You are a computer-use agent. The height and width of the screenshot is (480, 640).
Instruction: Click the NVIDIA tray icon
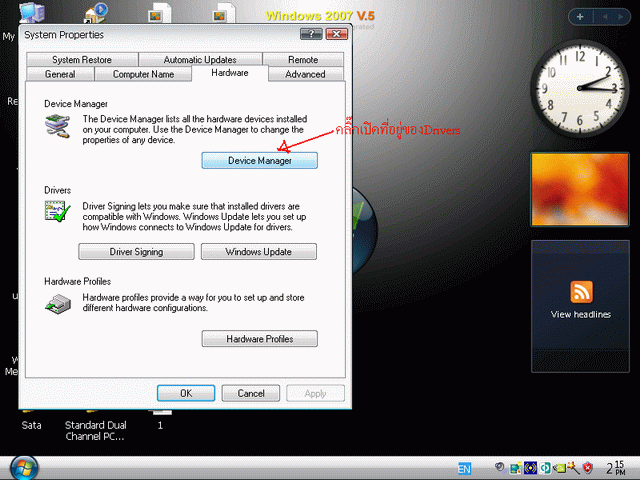pos(560,468)
